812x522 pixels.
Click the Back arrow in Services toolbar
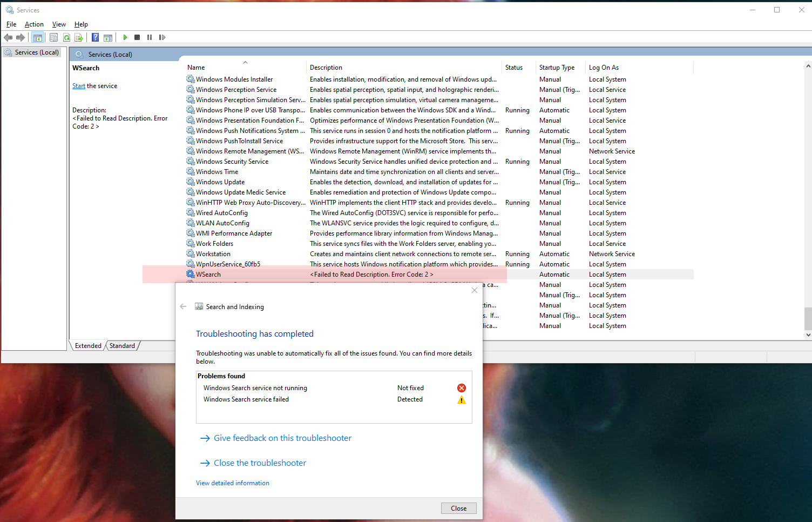tap(8, 37)
